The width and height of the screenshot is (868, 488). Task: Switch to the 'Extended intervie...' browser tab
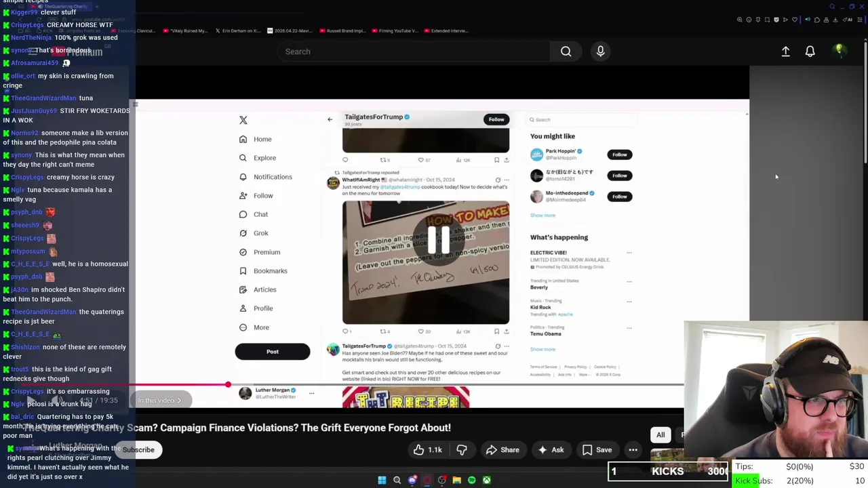point(446,30)
